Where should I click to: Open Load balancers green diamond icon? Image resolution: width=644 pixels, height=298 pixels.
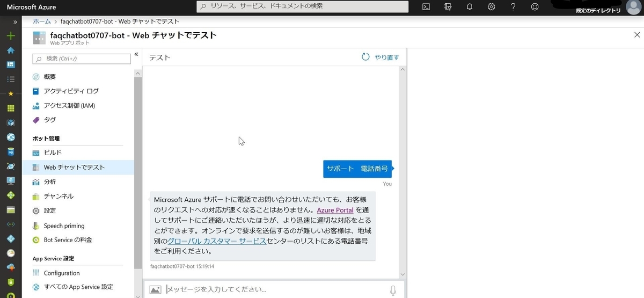click(x=11, y=195)
